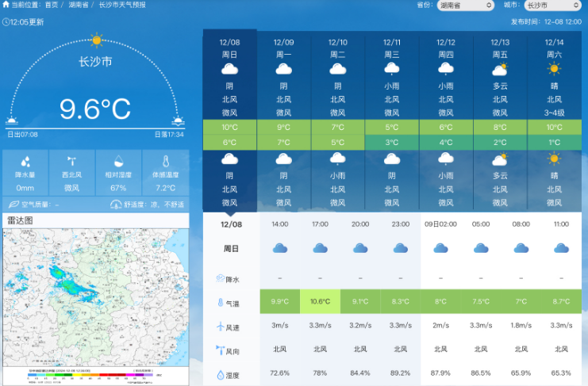Click the cloud icon for the 14:00 forecast
The width and height of the screenshot is (588, 386).
click(x=279, y=248)
